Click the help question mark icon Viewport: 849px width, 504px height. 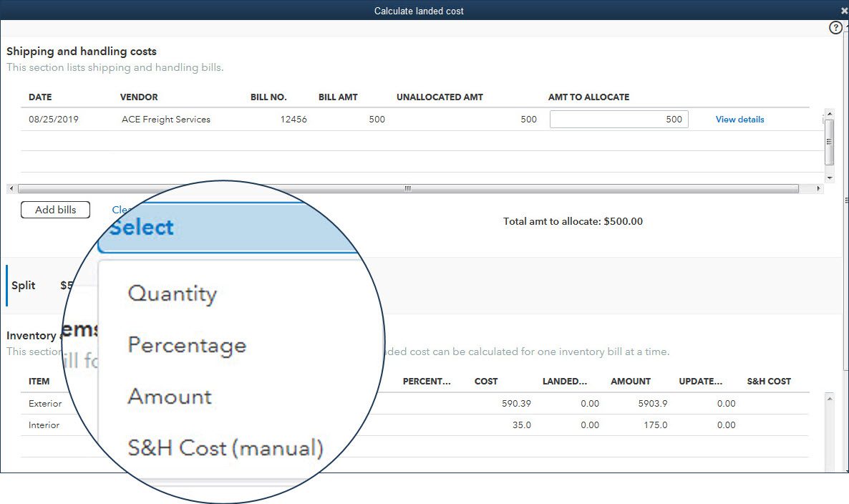click(835, 28)
